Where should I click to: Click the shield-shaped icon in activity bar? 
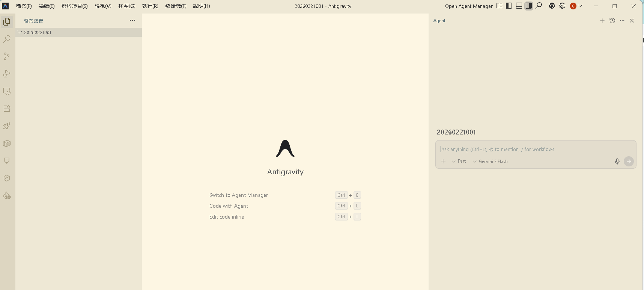7,161
